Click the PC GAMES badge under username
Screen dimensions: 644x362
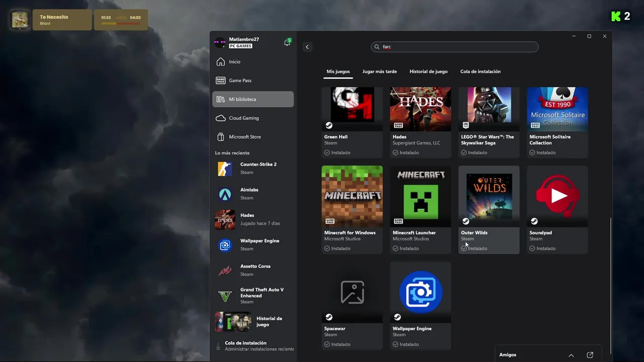click(240, 46)
